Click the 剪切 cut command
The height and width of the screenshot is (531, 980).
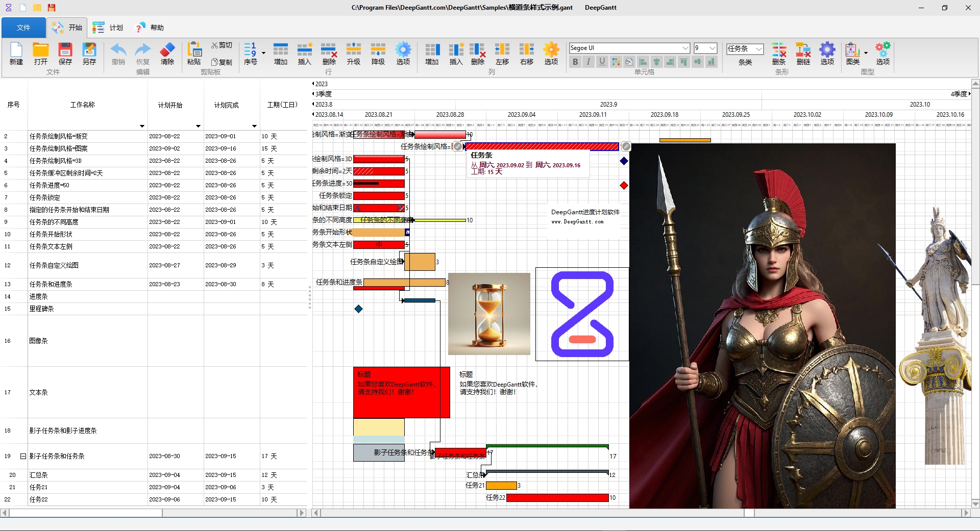tap(222, 45)
